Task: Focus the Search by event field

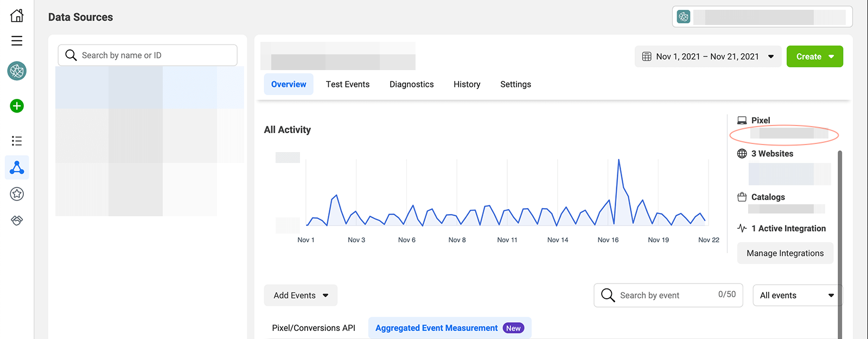Action: point(668,295)
